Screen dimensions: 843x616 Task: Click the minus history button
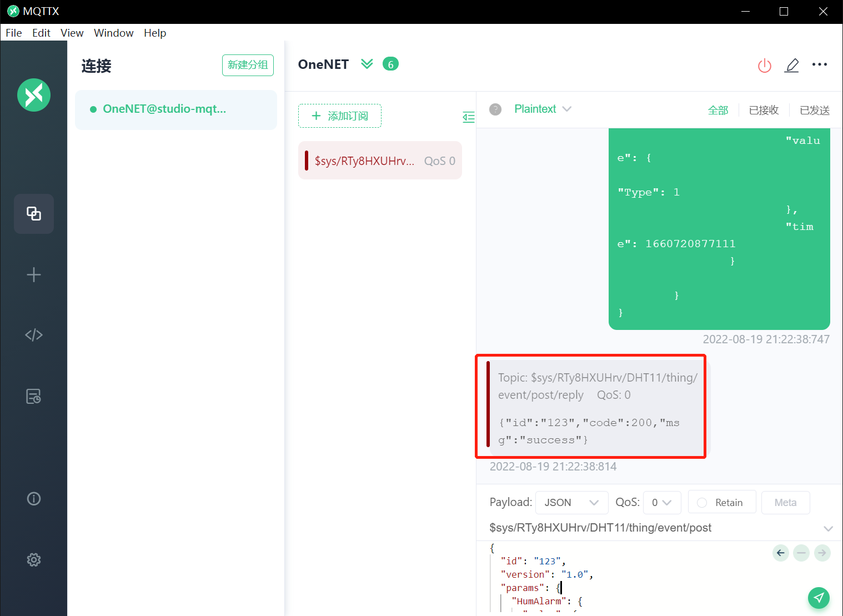[x=801, y=553]
